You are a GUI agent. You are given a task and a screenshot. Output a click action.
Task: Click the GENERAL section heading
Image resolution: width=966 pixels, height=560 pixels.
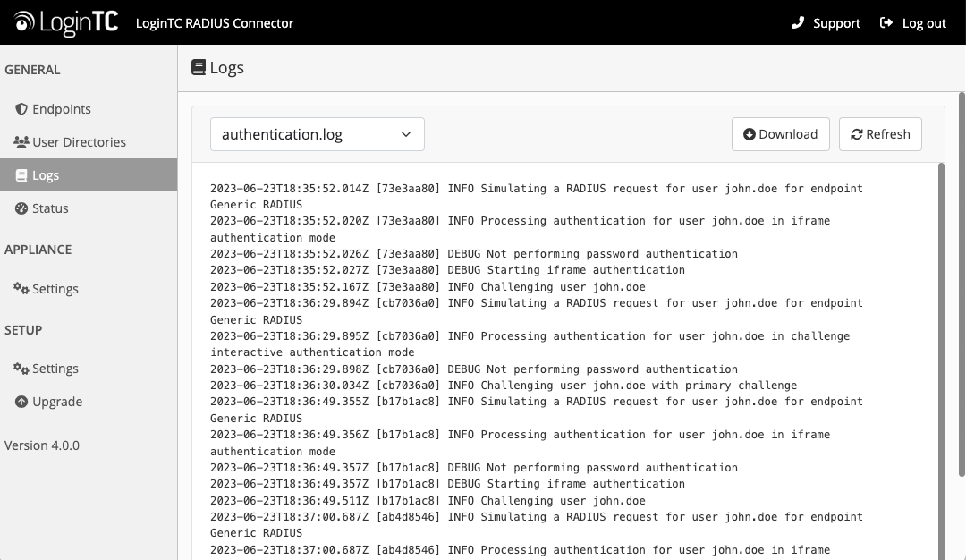33,70
